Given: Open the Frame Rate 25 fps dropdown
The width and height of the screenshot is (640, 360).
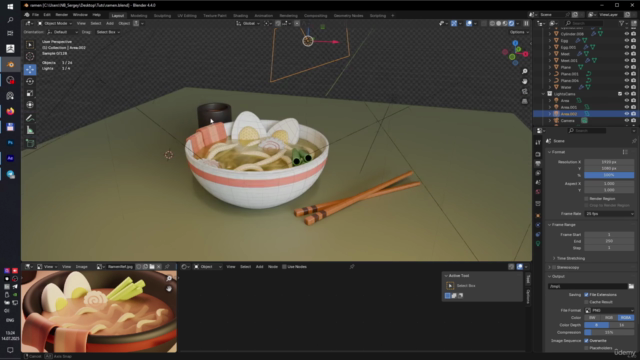Looking at the screenshot, I should tap(609, 213).
